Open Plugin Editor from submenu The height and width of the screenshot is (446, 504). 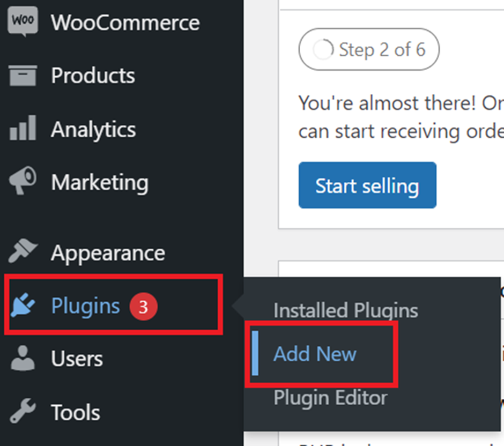[x=331, y=398]
